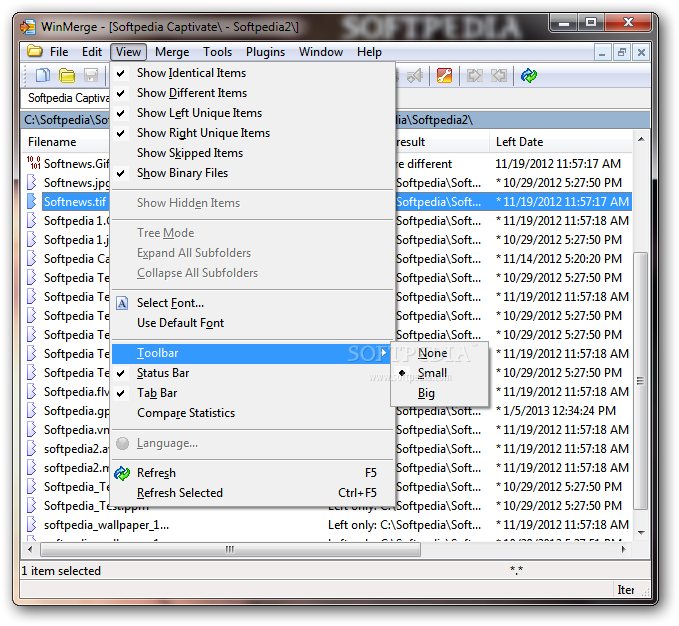Select the Small toolbar size option
Screen dimensions: 679x626
click(440, 373)
